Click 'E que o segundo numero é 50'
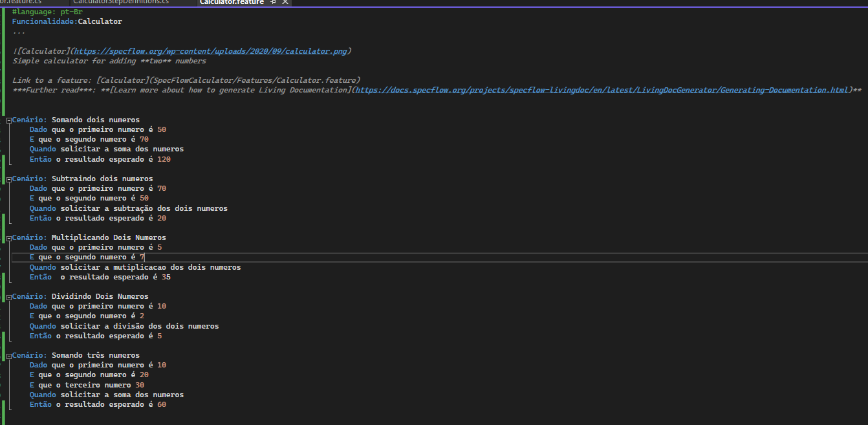 click(x=89, y=198)
